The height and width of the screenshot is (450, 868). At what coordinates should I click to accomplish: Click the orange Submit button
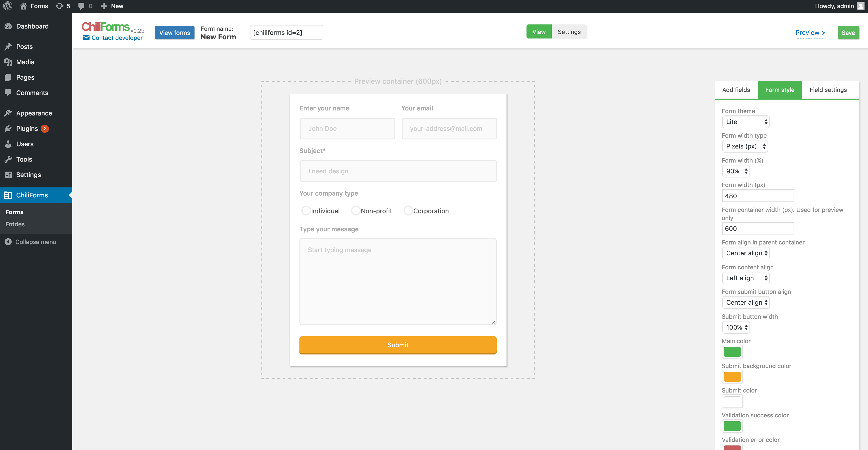[x=398, y=345]
